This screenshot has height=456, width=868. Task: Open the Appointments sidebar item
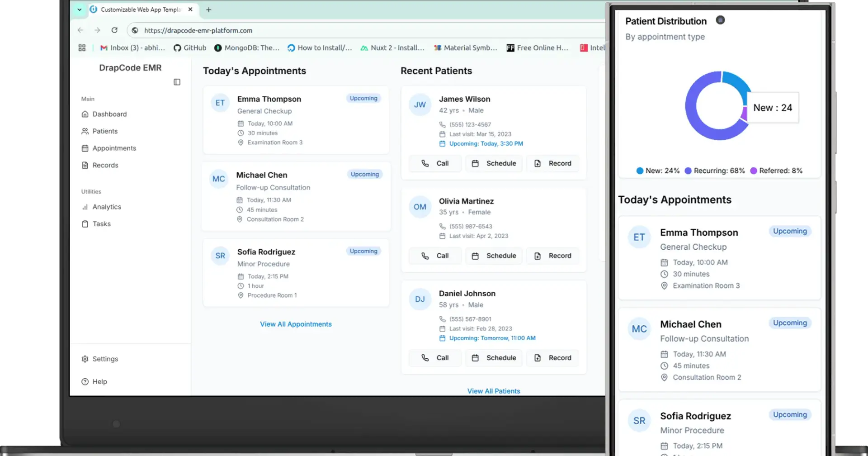113,148
